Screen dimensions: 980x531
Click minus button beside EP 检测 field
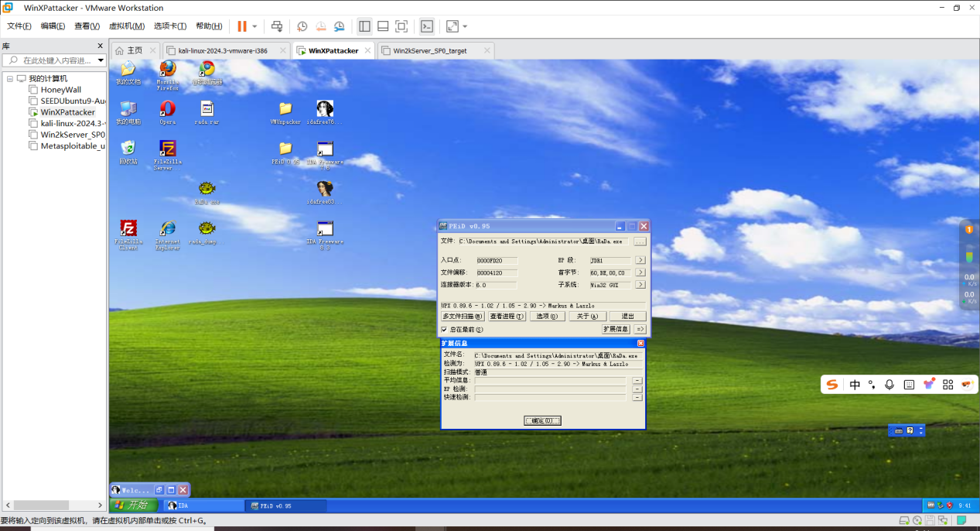(x=637, y=389)
